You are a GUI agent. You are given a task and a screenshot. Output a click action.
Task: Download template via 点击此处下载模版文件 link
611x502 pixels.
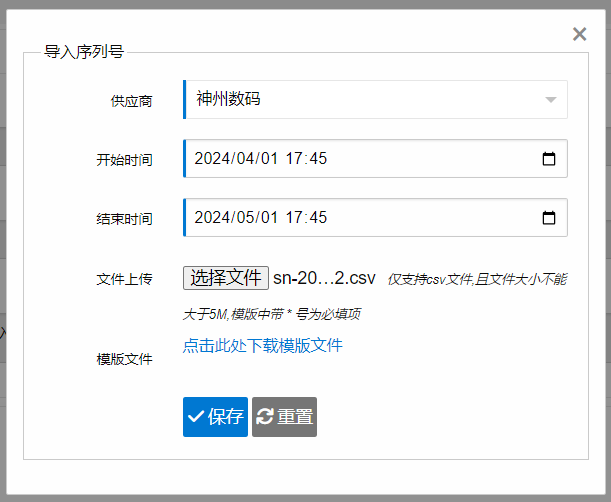pyautogui.click(x=263, y=345)
